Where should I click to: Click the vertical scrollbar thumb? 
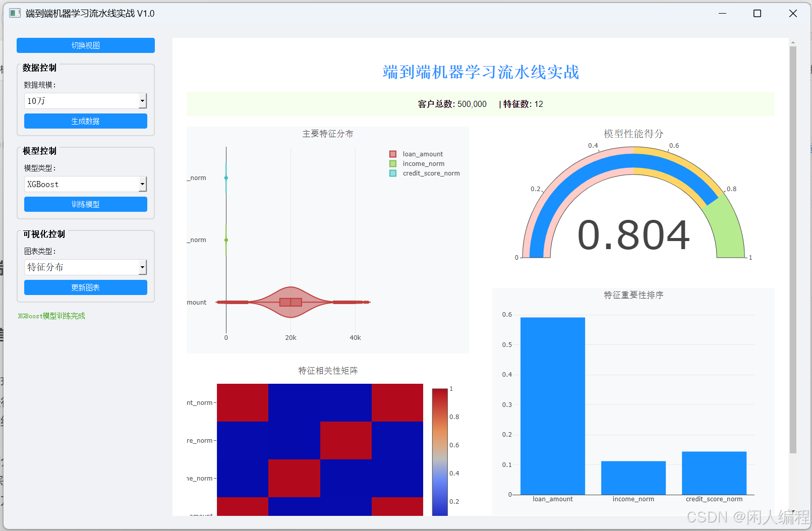tap(793, 250)
